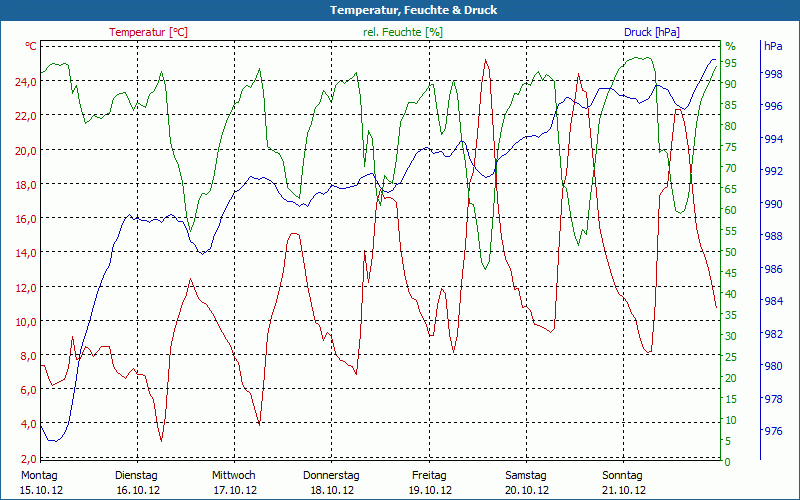Select the blue 'Druck [hPa]' legend label
Image resolution: width=800 pixels, height=500 pixels.
click(x=652, y=32)
